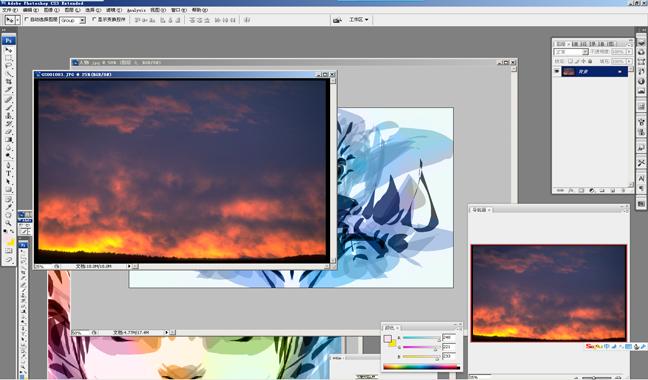Open the Group dropdown in options bar
The image size is (648, 380).
point(73,20)
